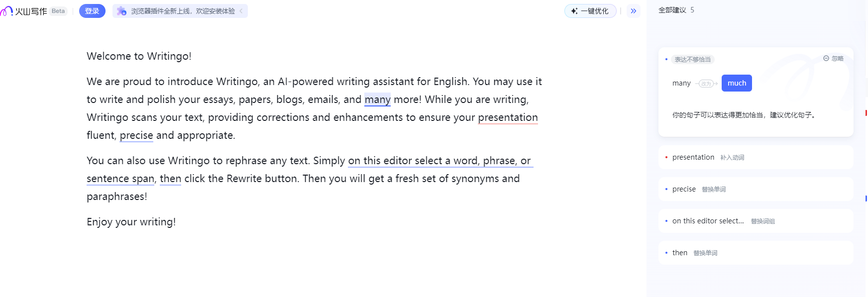The width and height of the screenshot is (868, 297).
Task: Click the 登录 login button
Action: point(92,11)
